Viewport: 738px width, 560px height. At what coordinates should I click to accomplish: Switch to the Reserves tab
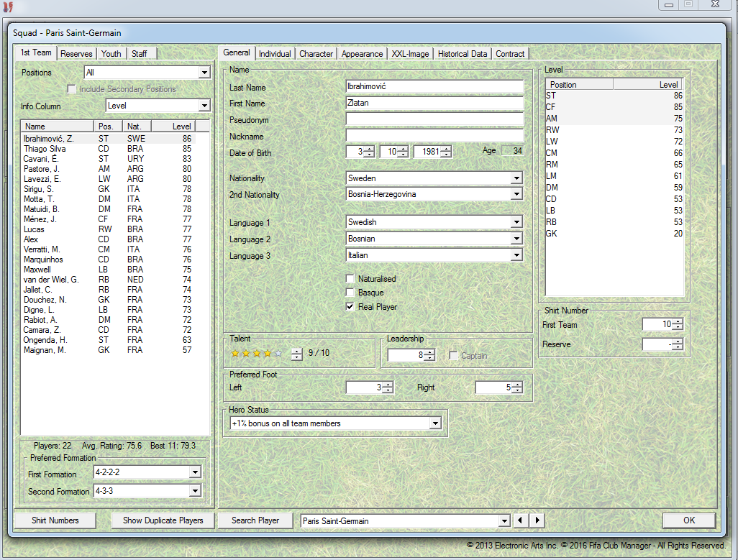pos(76,54)
